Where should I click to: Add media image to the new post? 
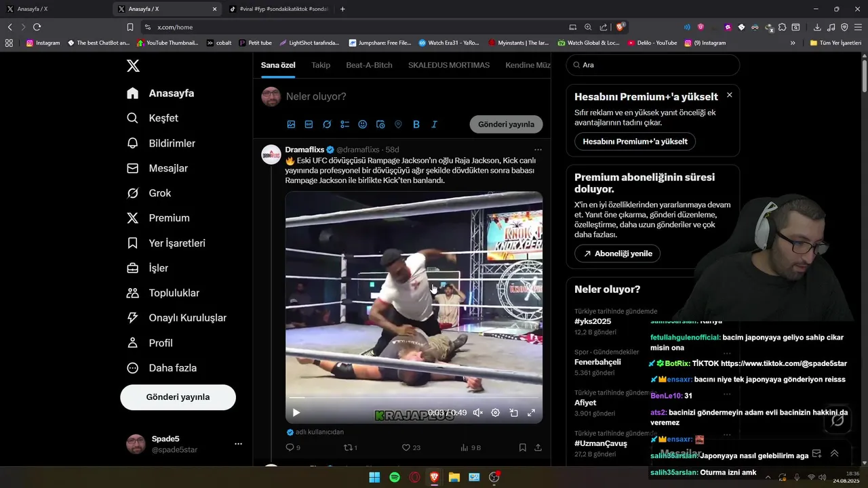tap(291, 125)
